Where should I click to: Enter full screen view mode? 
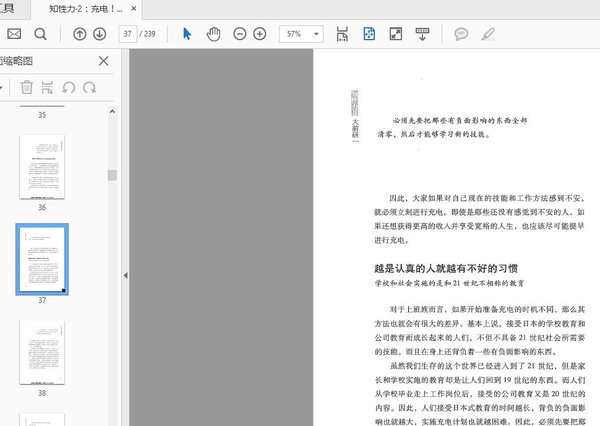point(395,34)
